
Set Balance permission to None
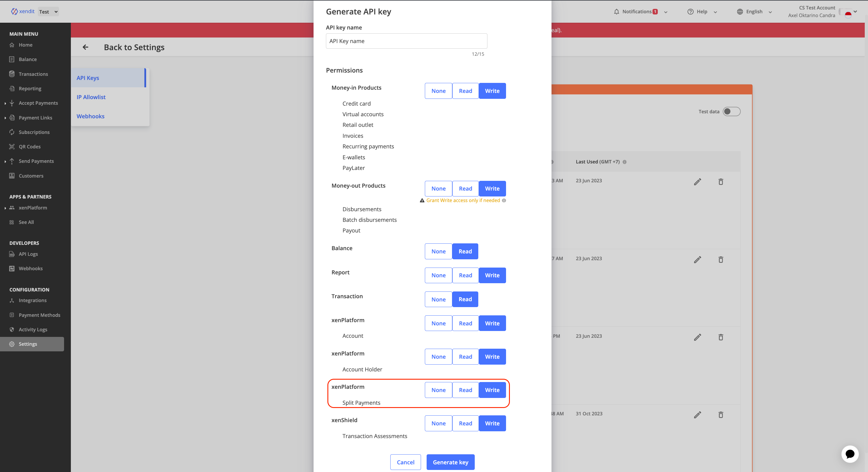click(438, 251)
